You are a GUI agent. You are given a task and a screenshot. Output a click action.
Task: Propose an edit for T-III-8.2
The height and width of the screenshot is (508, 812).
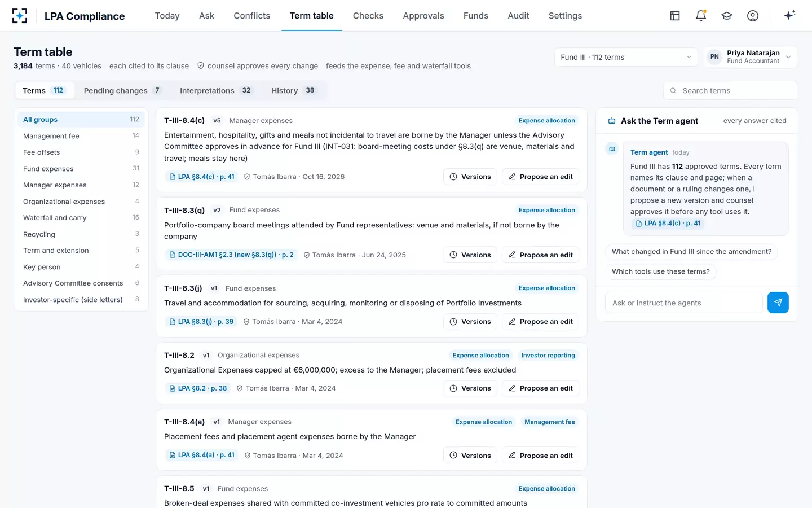click(x=540, y=388)
